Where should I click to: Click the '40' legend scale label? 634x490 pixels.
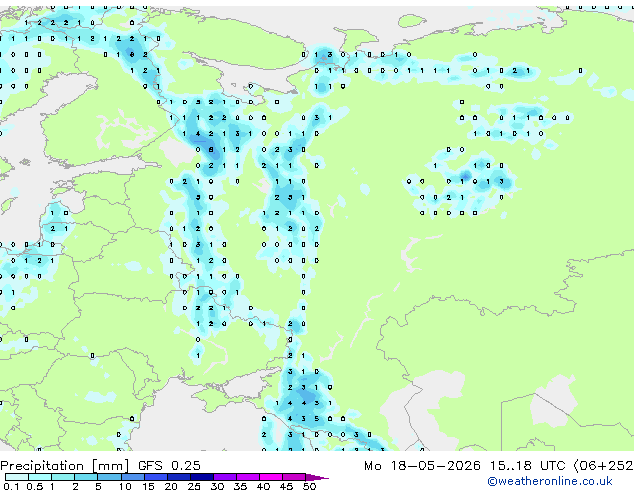tap(263, 486)
